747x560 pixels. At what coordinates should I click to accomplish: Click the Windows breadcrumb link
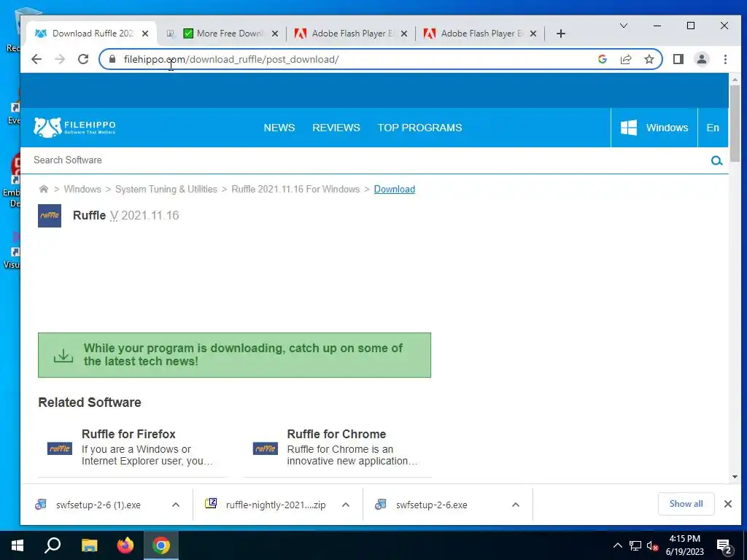click(82, 189)
